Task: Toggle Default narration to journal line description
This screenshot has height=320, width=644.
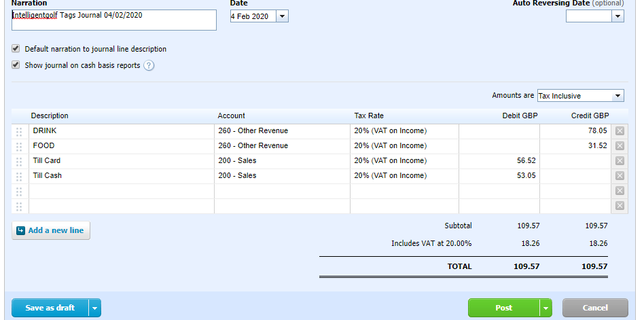Action: pos(16,49)
